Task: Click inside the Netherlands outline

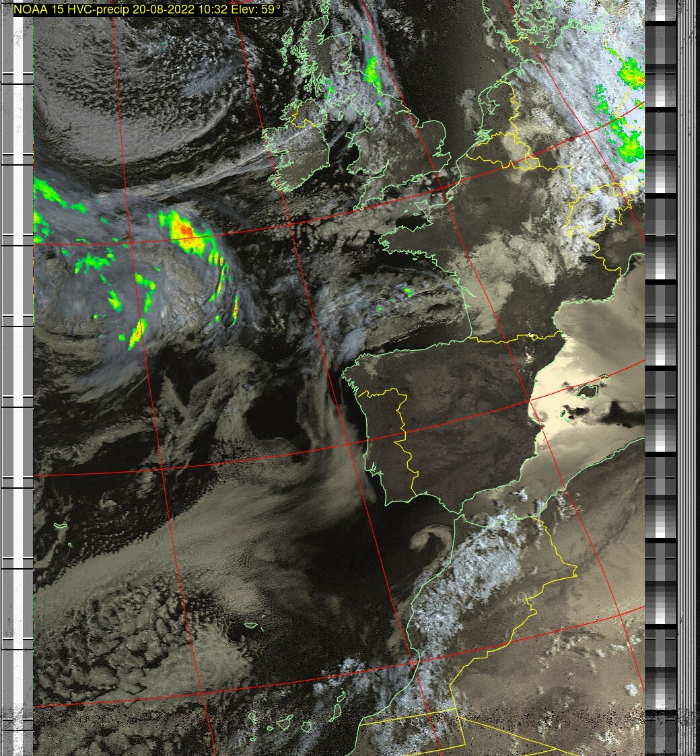Action: 497,101
